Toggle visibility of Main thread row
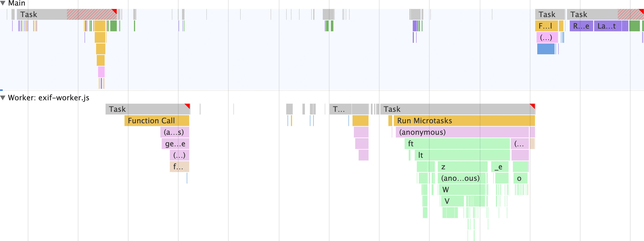 (4, 3)
